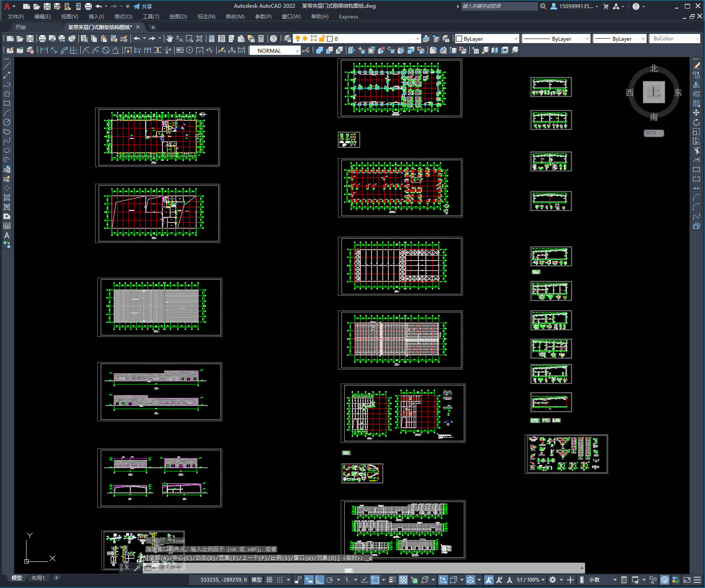
Task: Click the WCS button under the ViewCube
Action: [654, 133]
